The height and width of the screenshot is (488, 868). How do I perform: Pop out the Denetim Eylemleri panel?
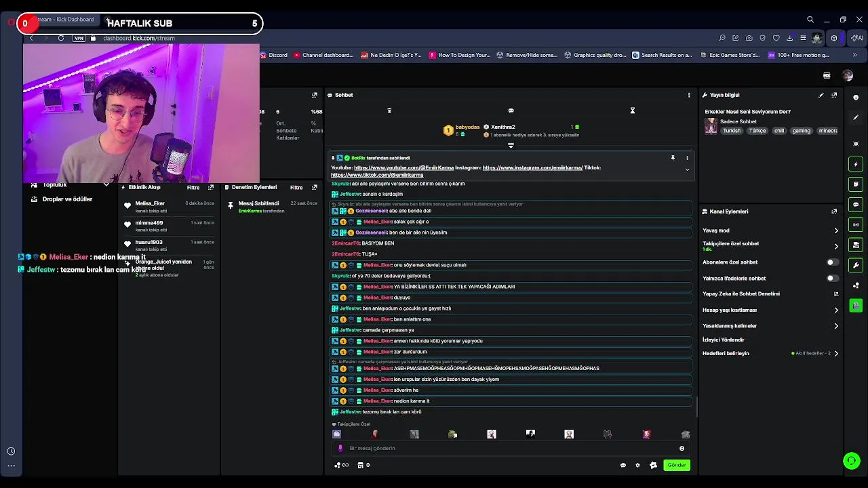314,187
